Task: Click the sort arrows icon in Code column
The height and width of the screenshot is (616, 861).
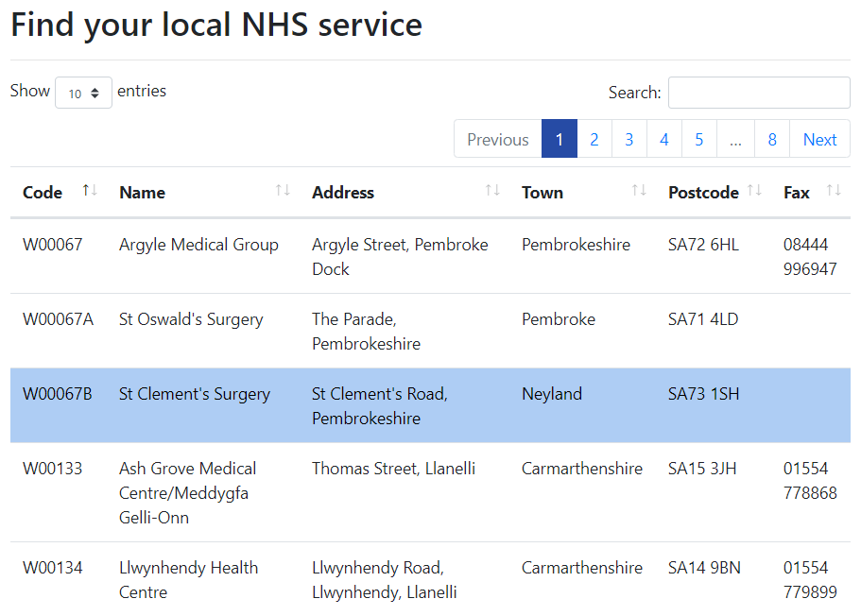Action: (x=90, y=191)
